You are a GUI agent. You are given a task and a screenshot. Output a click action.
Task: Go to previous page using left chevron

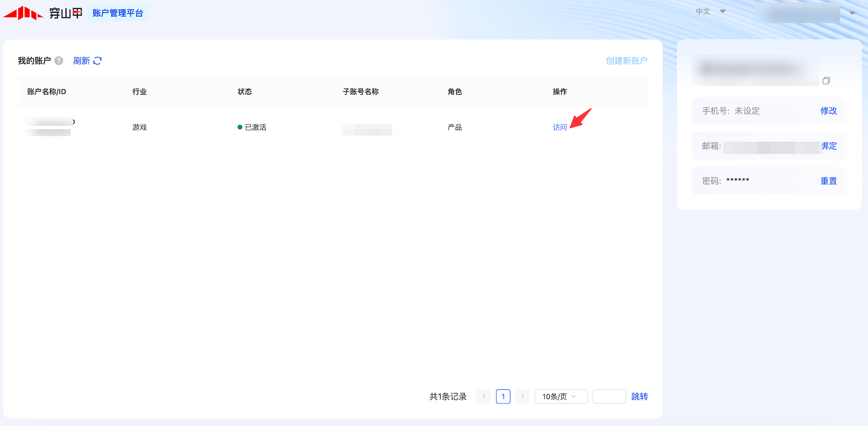pyautogui.click(x=484, y=397)
